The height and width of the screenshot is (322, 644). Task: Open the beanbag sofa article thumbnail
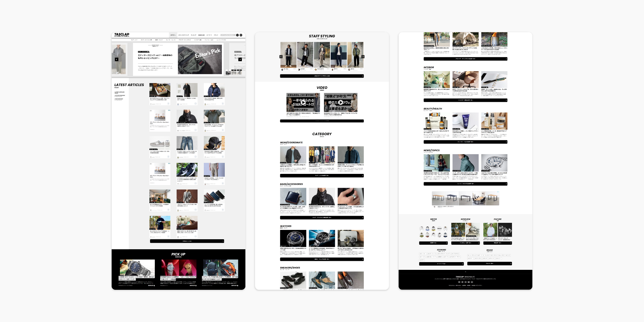pyautogui.click(x=187, y=223)
